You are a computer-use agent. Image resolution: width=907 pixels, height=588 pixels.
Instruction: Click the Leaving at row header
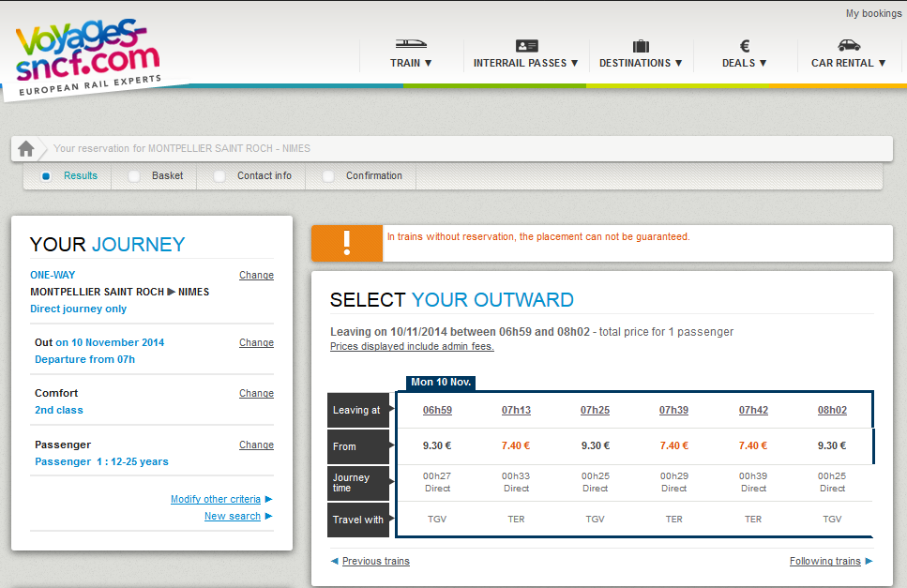point(358,410)
